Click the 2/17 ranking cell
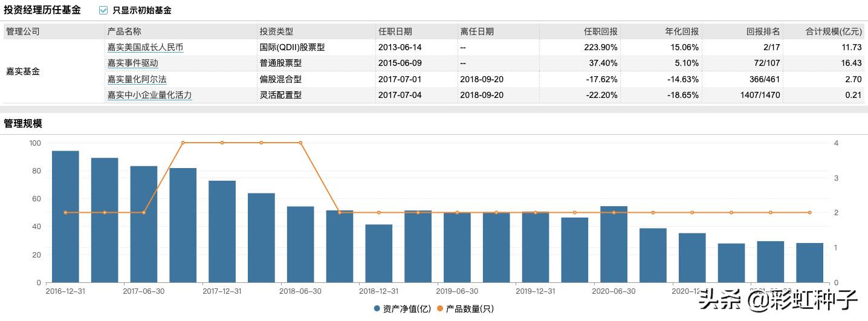 click(x=771, y=47)
